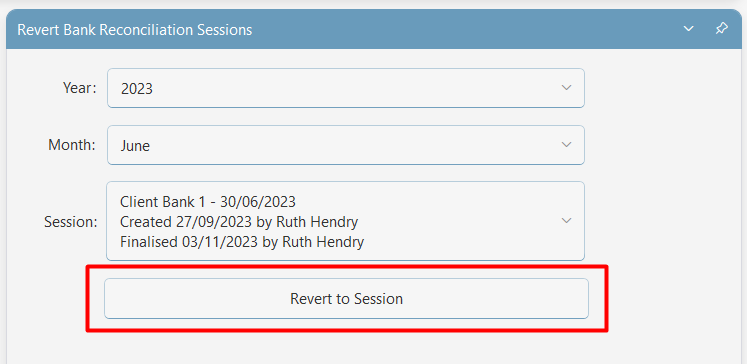Click the Year: label
The height and width of the screenshot is (364, 747).
point(80,88)
